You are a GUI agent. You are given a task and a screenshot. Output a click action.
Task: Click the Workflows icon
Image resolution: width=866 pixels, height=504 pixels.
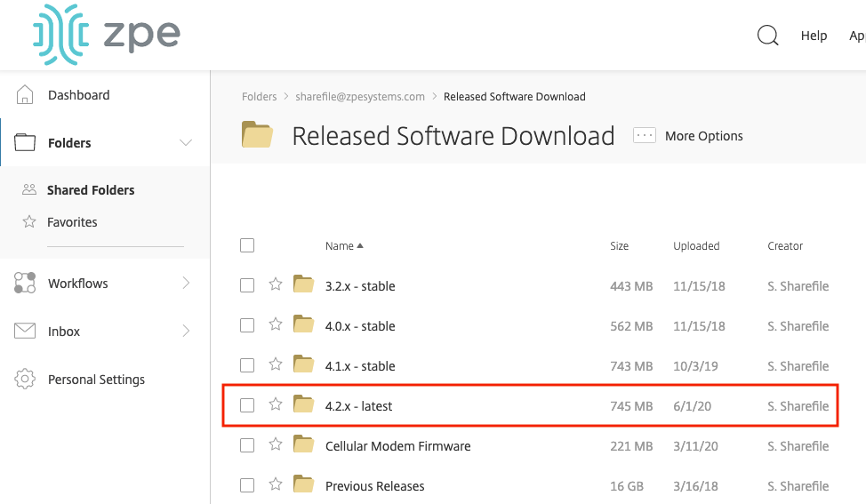click(25, 283)
